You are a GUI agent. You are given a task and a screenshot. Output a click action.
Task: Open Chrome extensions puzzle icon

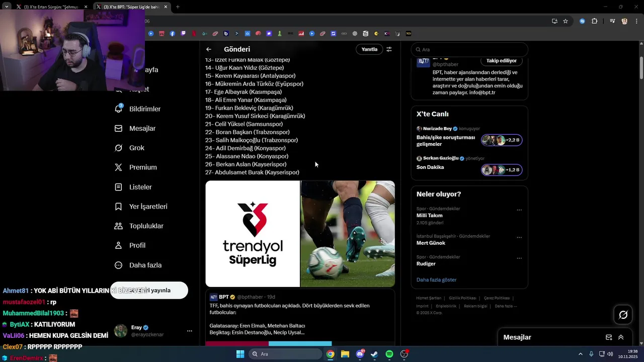click(595, 21)
